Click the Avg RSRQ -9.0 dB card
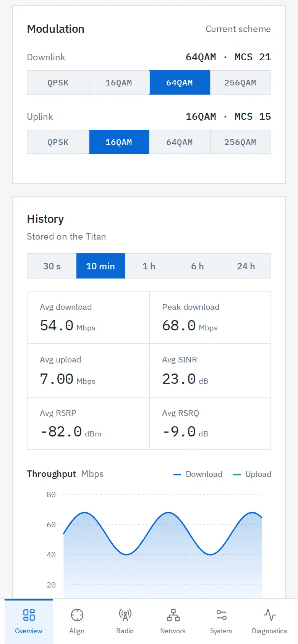 210,423
